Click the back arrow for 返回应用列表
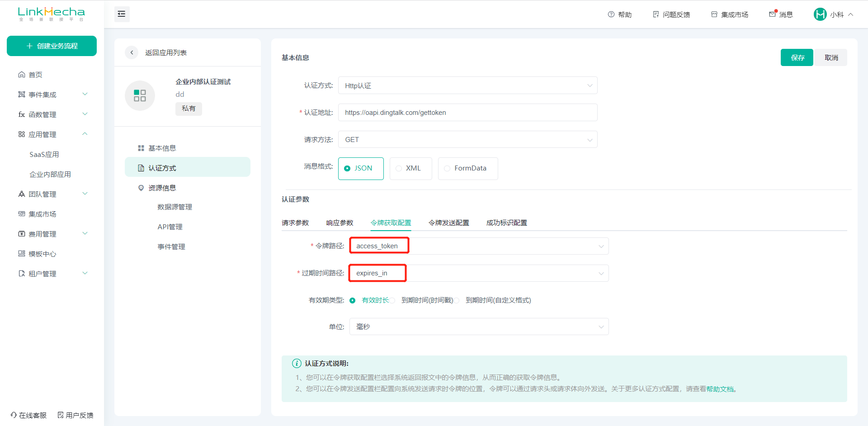 click(132, 52)
